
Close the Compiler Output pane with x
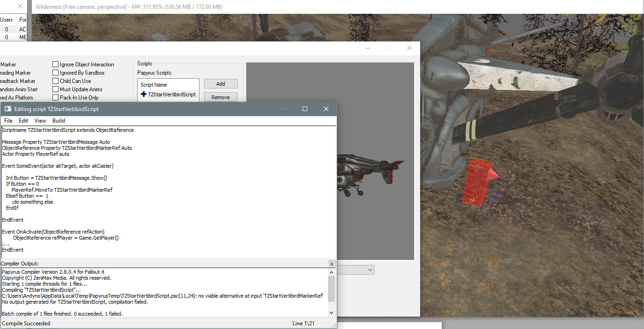(x=332, y=264)
